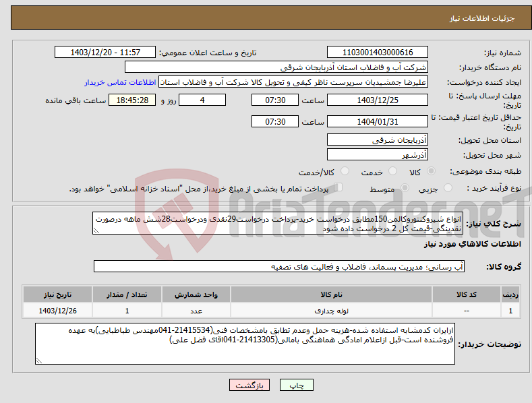Click the شماره نیاز field 1103001403000616
The width and height of the screenshot is (532, 403).
click(x=378, y=53)
